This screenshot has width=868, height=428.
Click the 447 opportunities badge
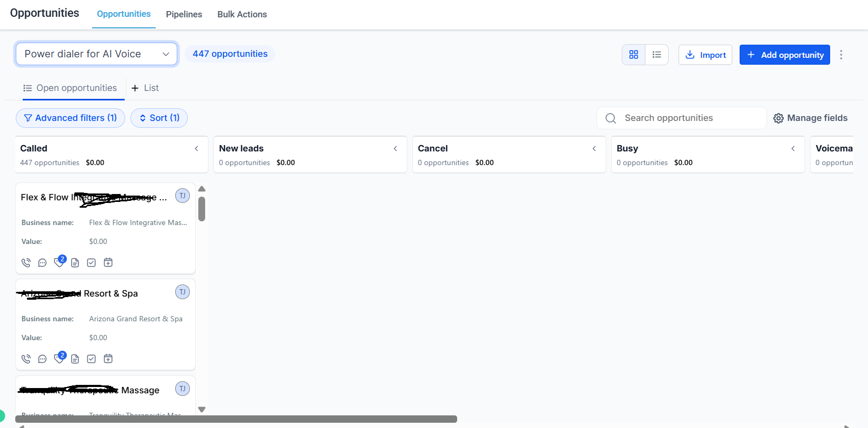click(230, 54)
